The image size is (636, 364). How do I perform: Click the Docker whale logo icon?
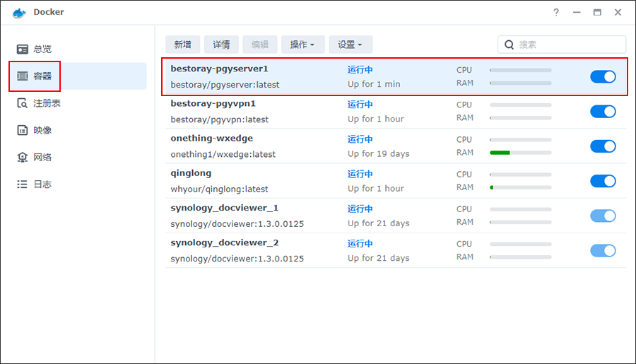(19, 13)
